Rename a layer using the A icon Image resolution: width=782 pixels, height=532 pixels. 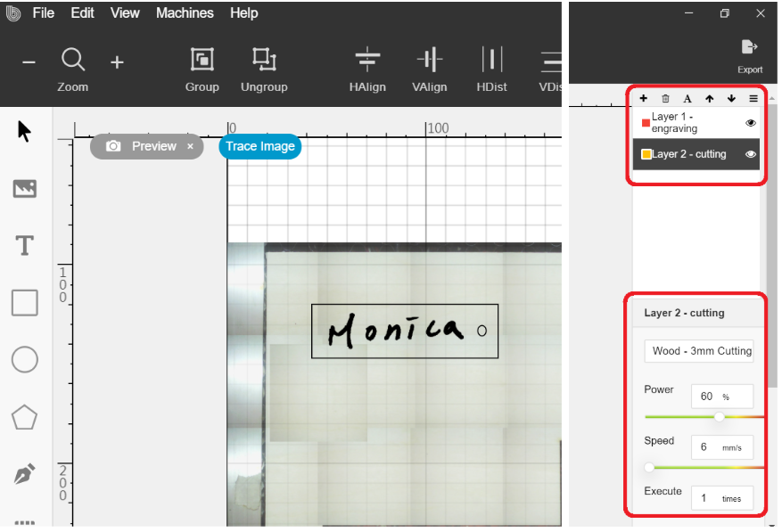pyautogui.click(x=687, y=98)
